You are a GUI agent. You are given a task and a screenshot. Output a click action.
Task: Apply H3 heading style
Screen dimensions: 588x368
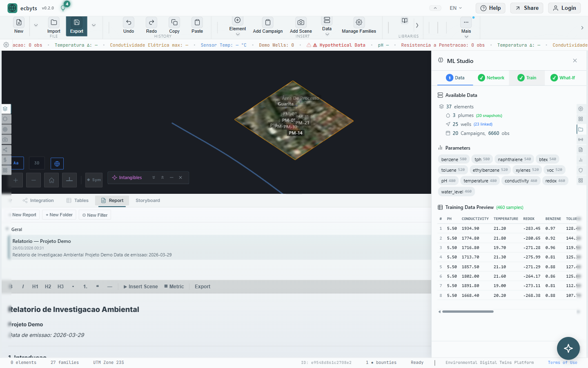coord(60,287)
